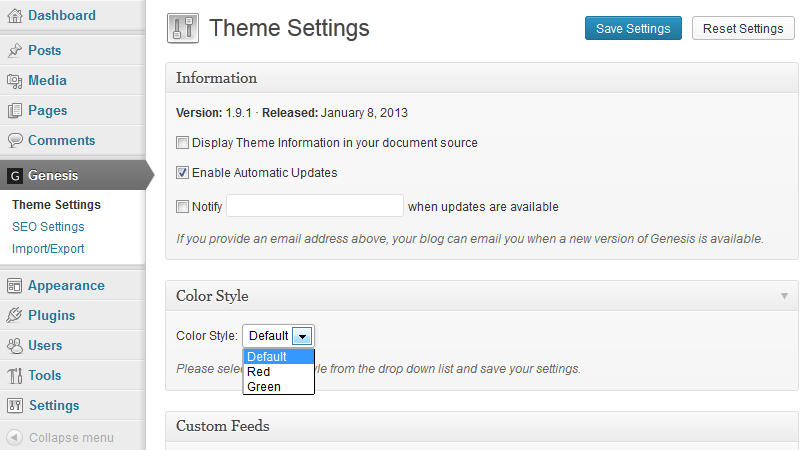Click the Plugins plug icon
The image size is (805, 450).
pyautogui.click(x=15, y=315)
